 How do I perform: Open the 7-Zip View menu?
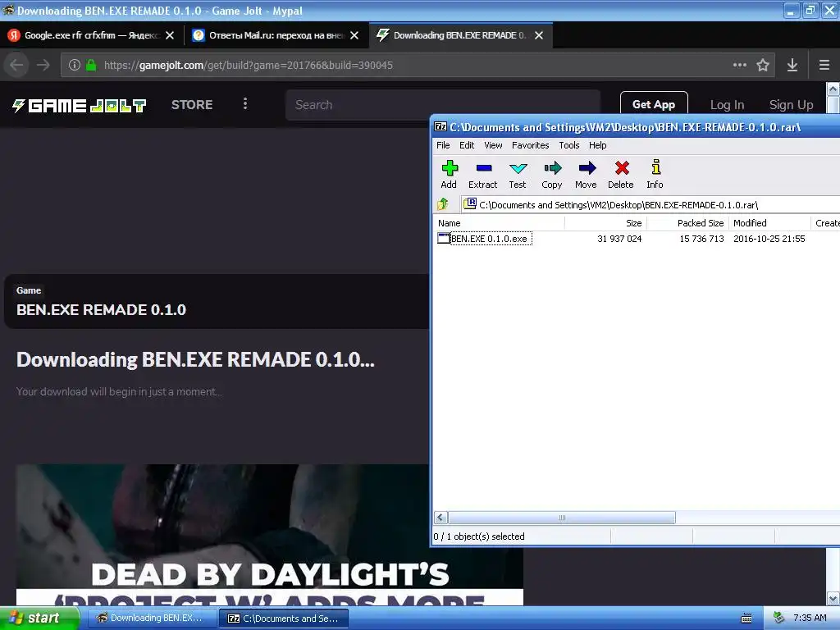coord(493,145)
